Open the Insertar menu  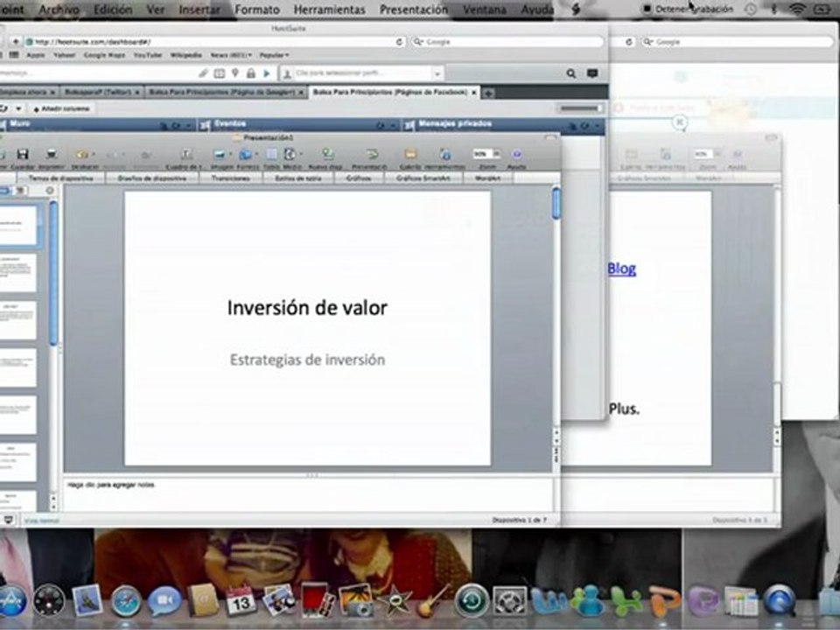199,10
